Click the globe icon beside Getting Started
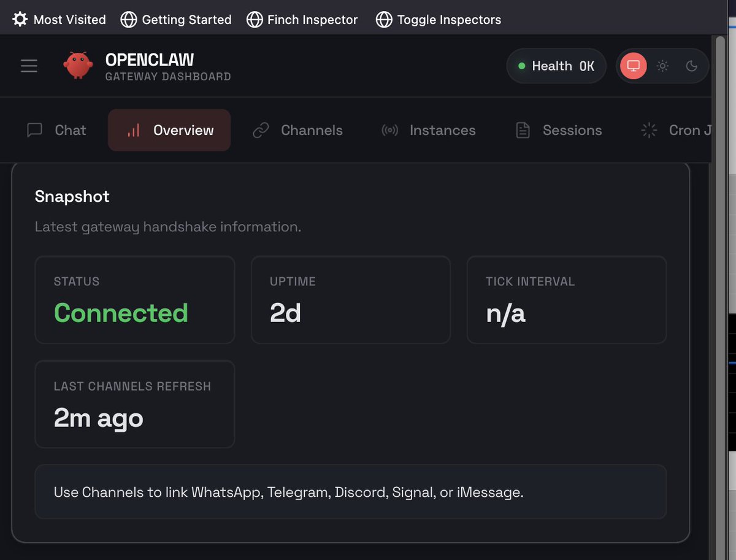The width and height of the screenshot is (736, 560). point(129,20)
